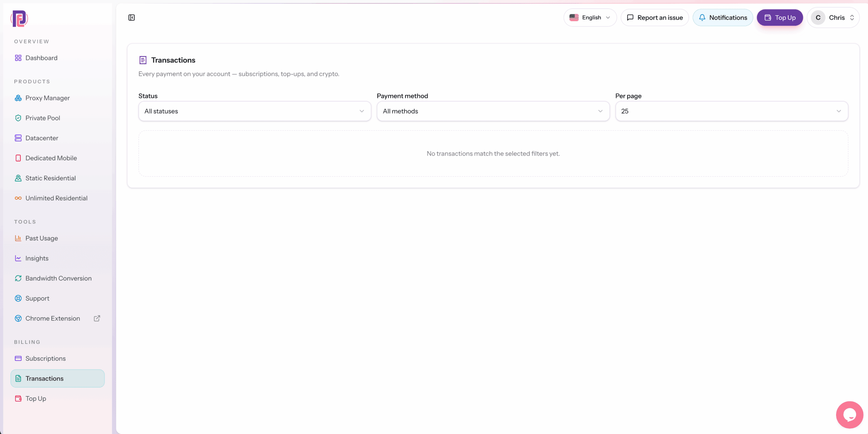Click the Dedicated Mobile phone icon
This screenshot has width=868, height=434.
point(18,158)
